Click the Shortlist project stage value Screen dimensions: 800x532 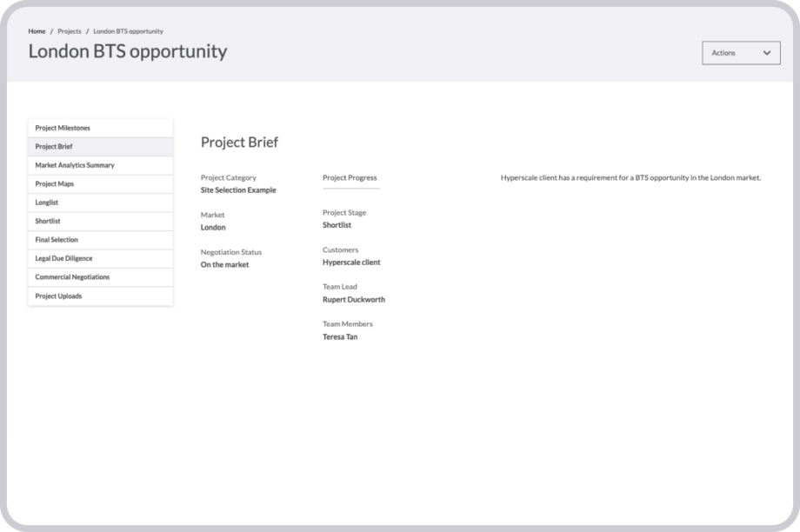pos(337,224)
